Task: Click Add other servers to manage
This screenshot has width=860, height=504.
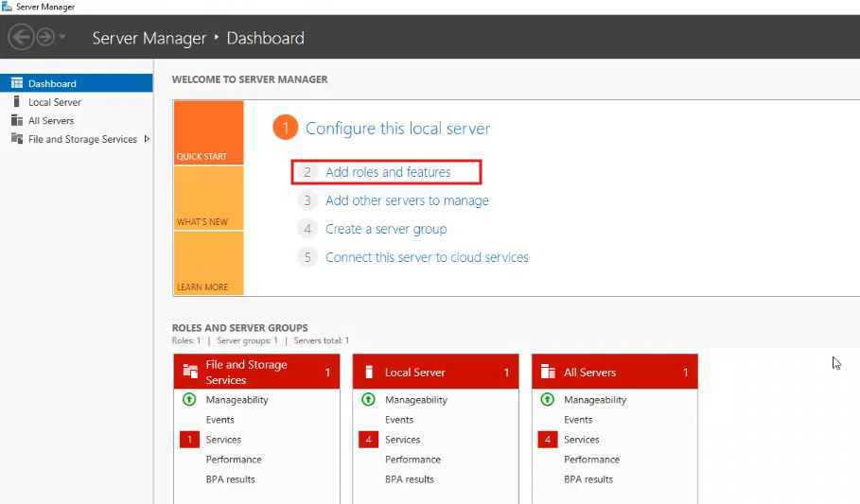Action: pos(407,200)
